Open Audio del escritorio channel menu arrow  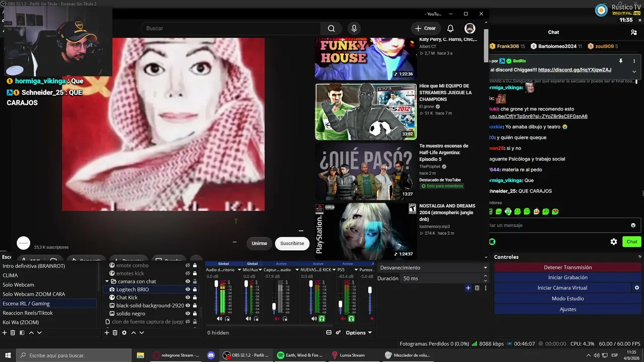pos(238,270)
